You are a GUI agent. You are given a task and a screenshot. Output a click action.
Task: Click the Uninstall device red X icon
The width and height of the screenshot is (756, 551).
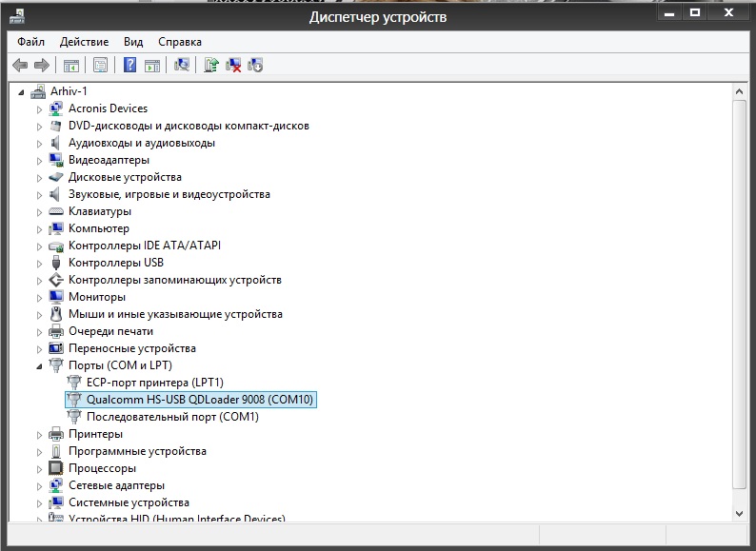[233, 65]
